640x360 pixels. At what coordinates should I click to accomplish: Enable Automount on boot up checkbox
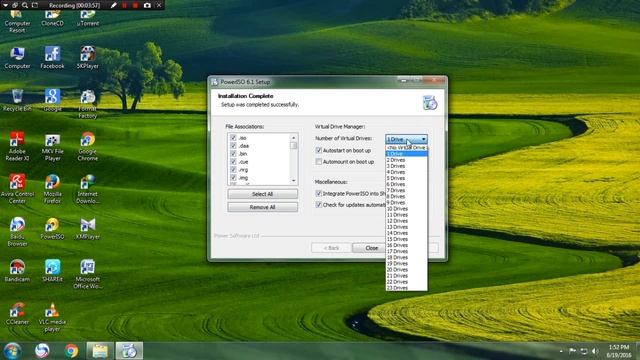tap(319, 162)
